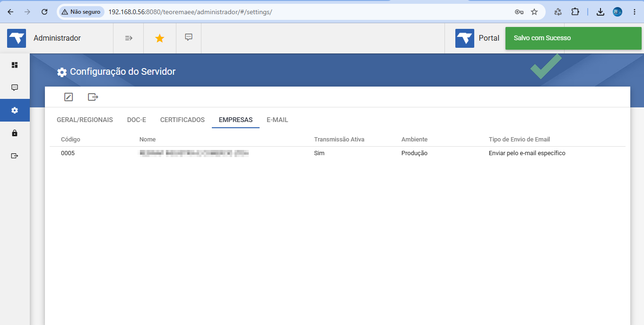Click the Configuração do Servidor title
This screenshot has width=644, height=325.
[x=123, y=72]
